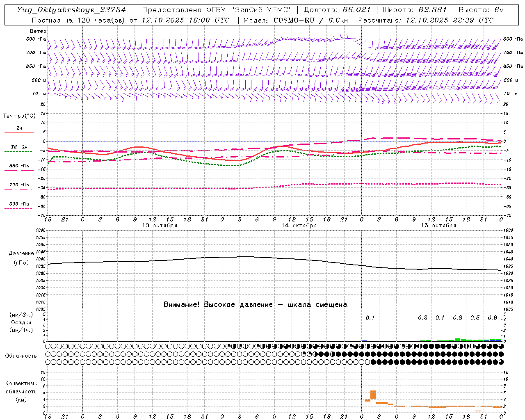Select the (мм/3ч.) precipitation unit label

pyautogui.click(x=21, y=315)
